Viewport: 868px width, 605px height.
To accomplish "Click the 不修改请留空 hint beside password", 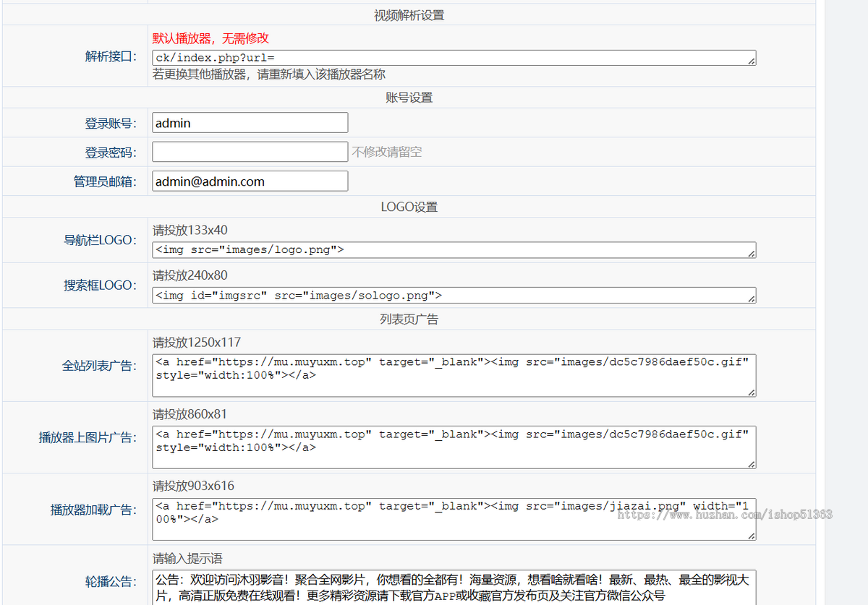I will (x=386, y=153).
